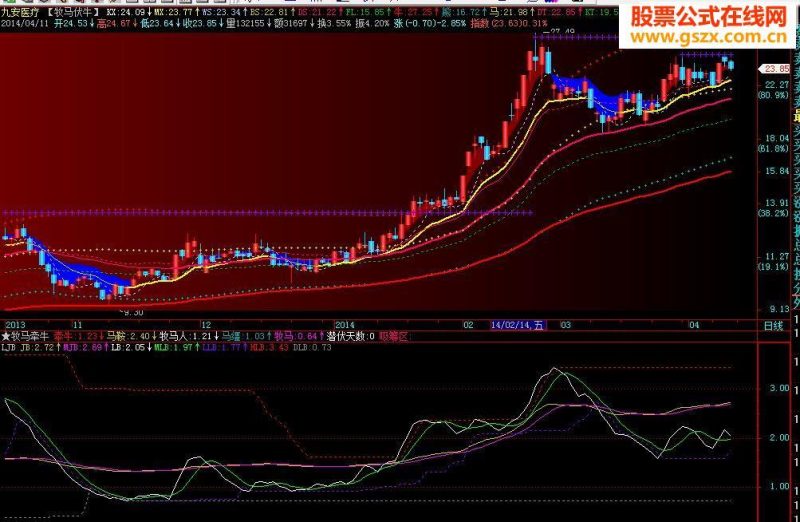This screenshot has width=800, height=522.
Task: Click the 23.85 current price tag
Action: coord(776,69)
